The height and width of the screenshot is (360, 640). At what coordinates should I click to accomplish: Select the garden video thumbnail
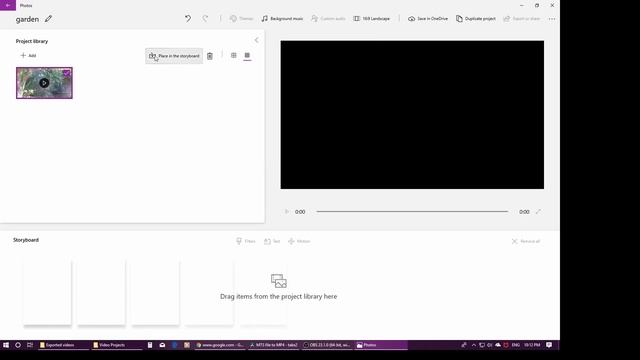(x=44, y=83)
